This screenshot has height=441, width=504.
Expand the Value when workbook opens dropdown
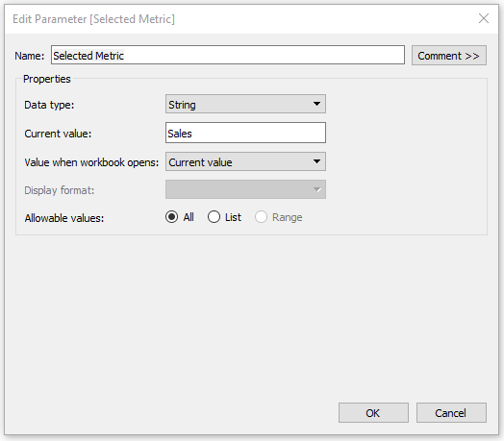coord(245,161)
